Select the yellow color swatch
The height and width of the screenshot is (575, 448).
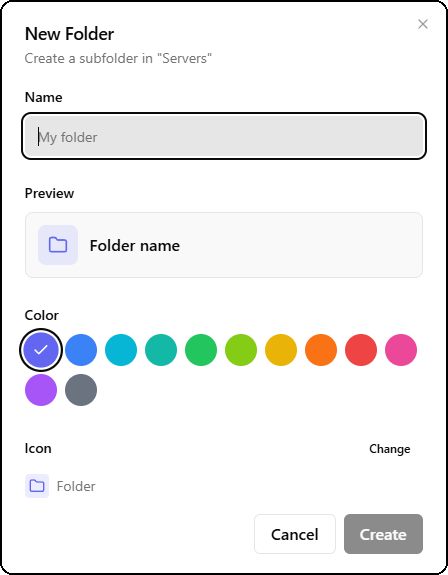point(281,350)
